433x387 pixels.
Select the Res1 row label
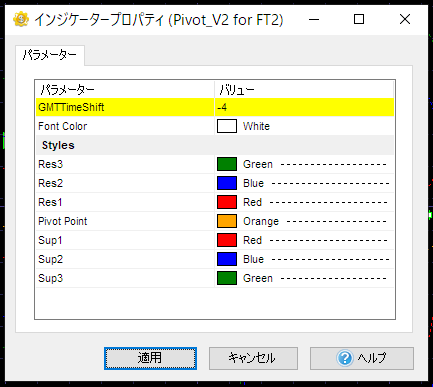(x=50, y=202)
